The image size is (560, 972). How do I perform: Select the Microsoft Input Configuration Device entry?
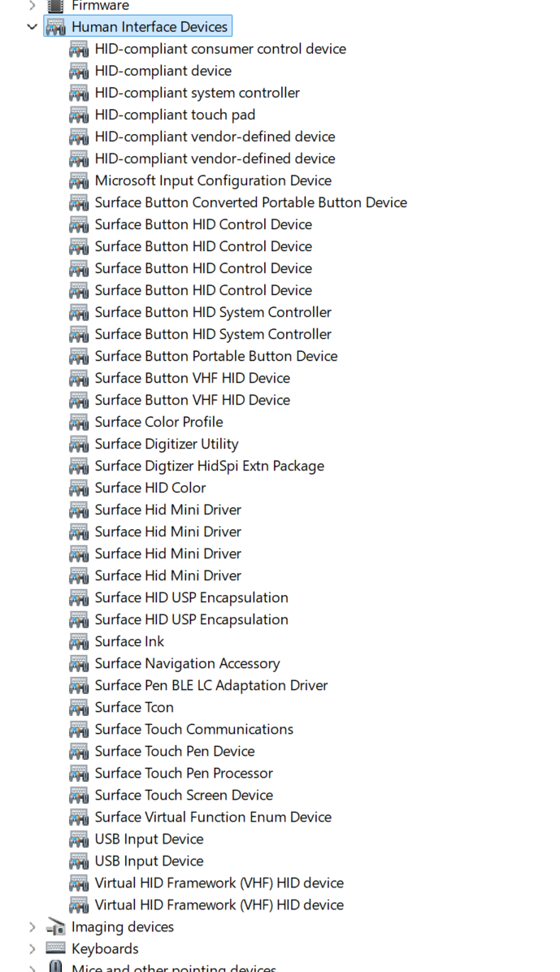tap(214, 180)
